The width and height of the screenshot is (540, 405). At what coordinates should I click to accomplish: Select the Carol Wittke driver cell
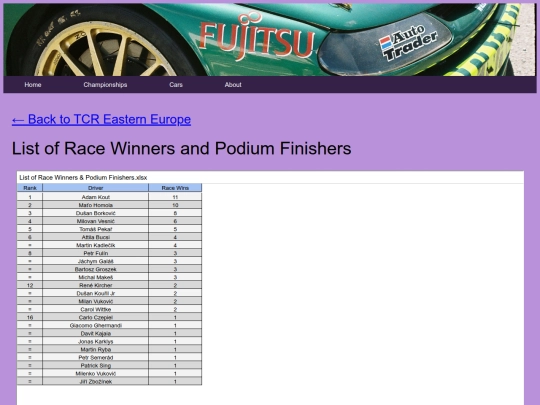pos(95,309)
